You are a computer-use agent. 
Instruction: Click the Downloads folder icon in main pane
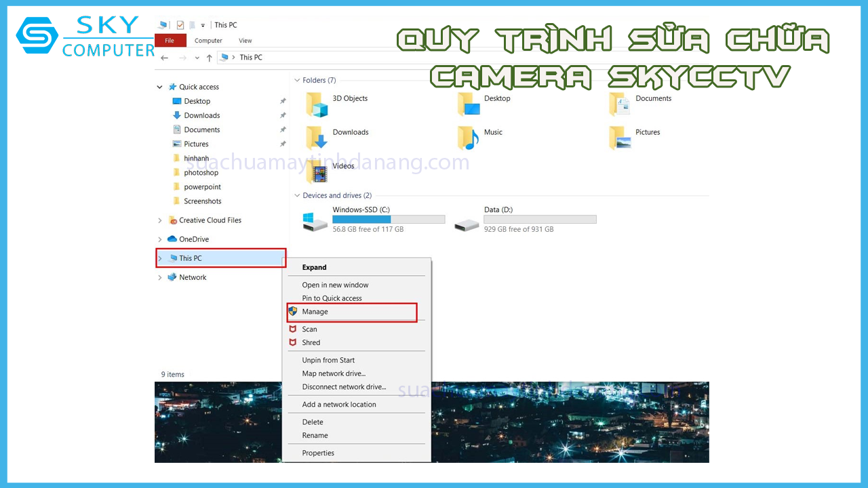tap(317, 138)
